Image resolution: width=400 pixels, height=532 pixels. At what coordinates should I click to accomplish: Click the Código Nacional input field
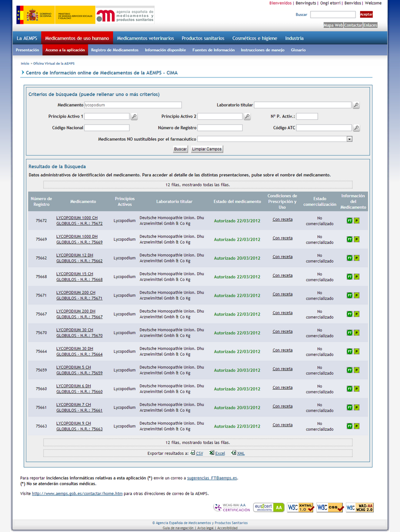pyautogui.click(x=107, y=128)
